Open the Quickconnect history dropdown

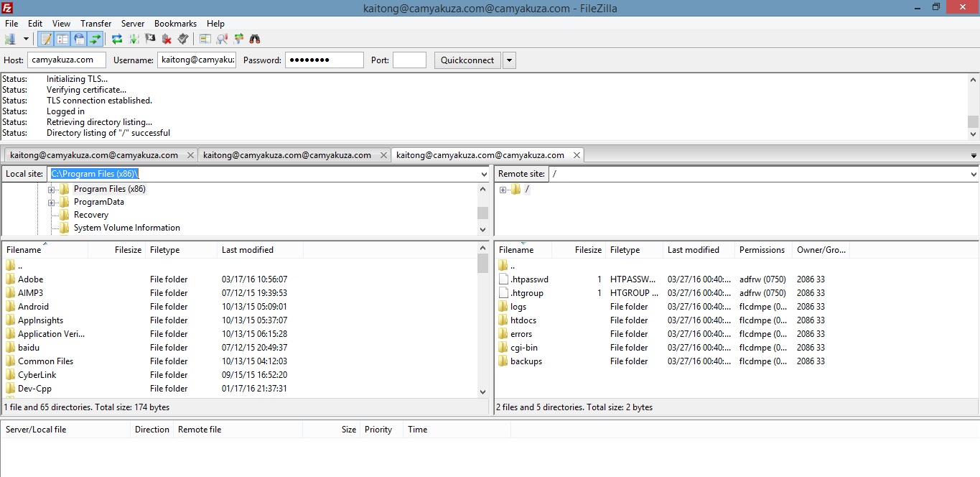509,60
